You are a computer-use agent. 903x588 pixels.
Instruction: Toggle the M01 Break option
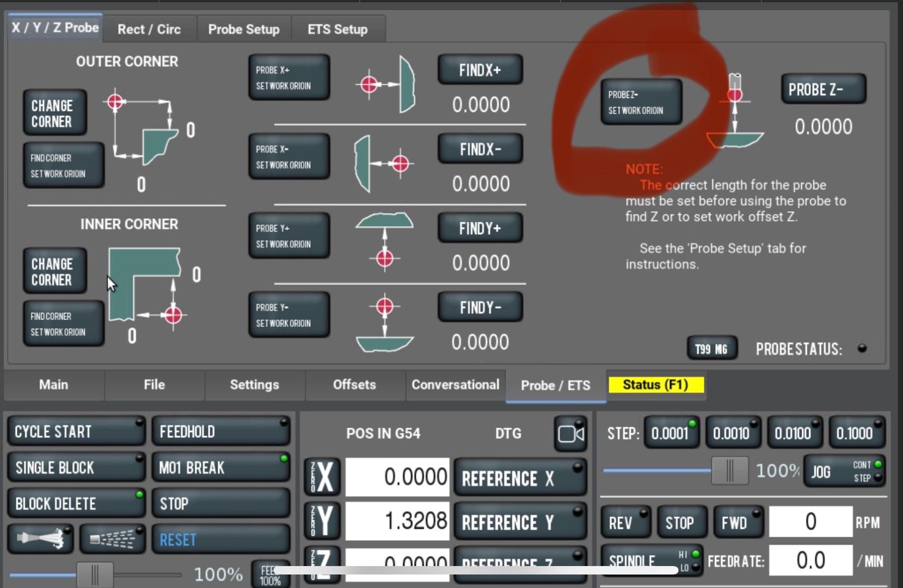pos(221,468)
